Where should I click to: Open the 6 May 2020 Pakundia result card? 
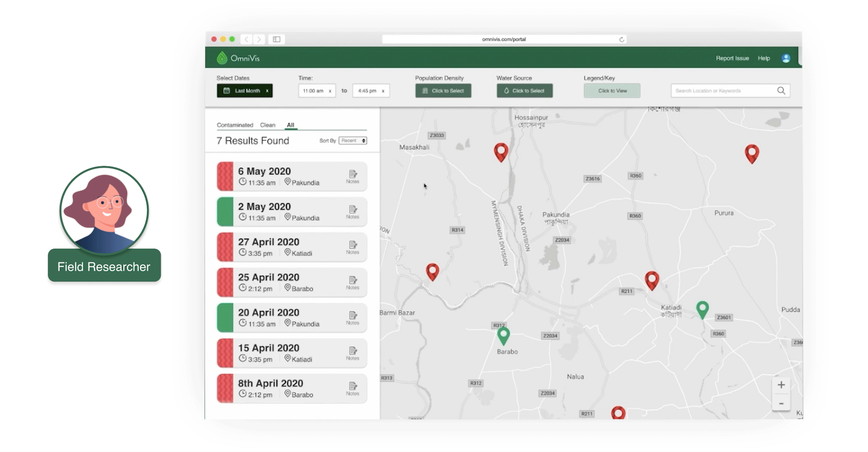[292, 176]
